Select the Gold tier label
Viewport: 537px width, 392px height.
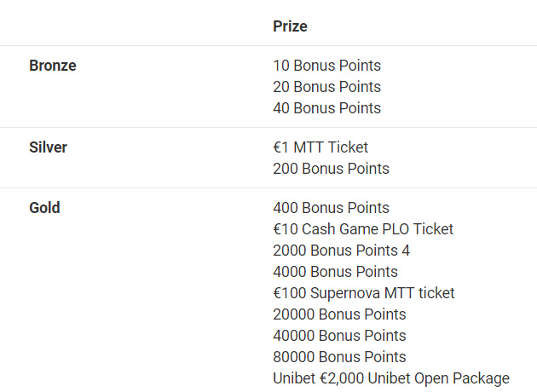point(44,207)
